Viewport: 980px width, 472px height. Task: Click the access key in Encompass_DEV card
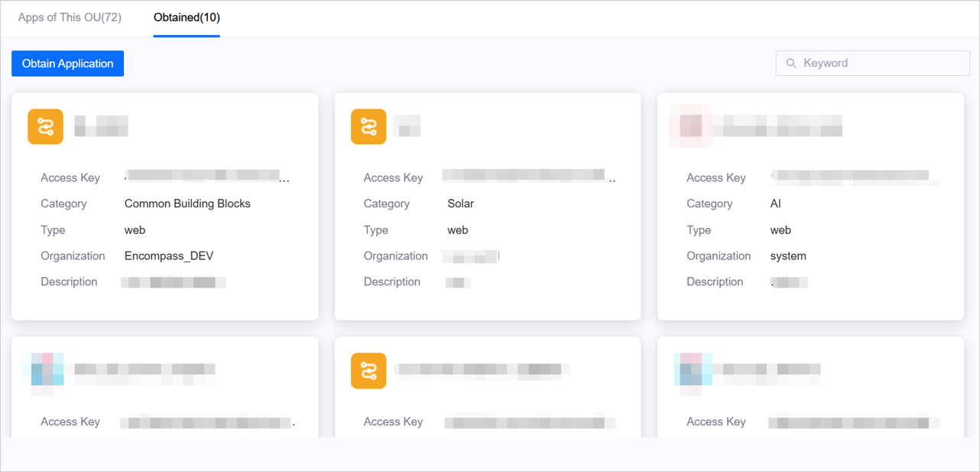tap(206, 177)
